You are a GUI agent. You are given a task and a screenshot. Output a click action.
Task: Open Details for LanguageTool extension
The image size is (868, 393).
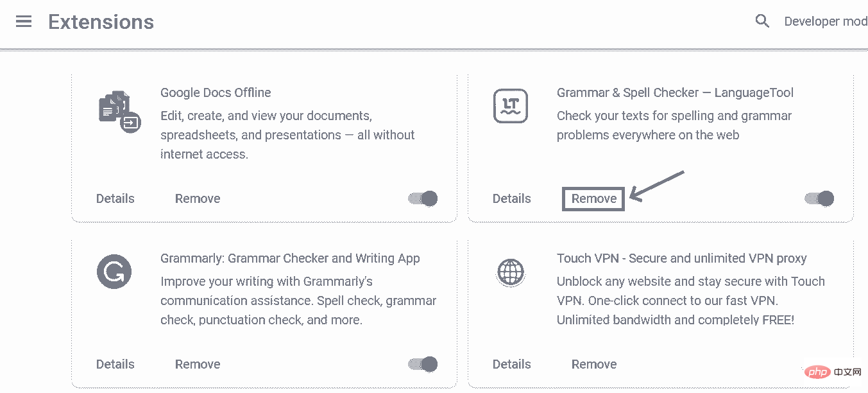(x=512, y=198)
